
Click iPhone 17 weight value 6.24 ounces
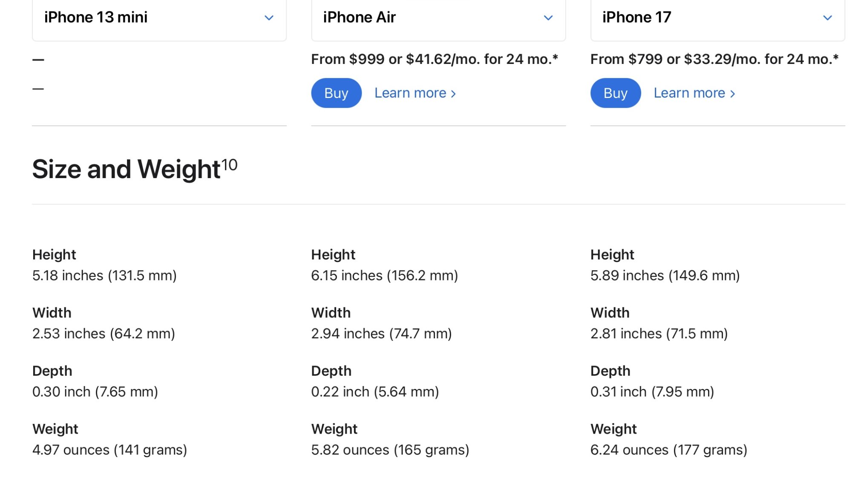coord(668,450)
